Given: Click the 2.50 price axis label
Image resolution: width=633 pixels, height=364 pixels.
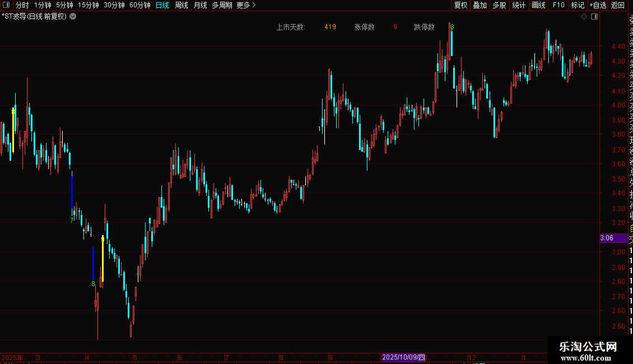Looking at the screenshot, I should [618, 326].
